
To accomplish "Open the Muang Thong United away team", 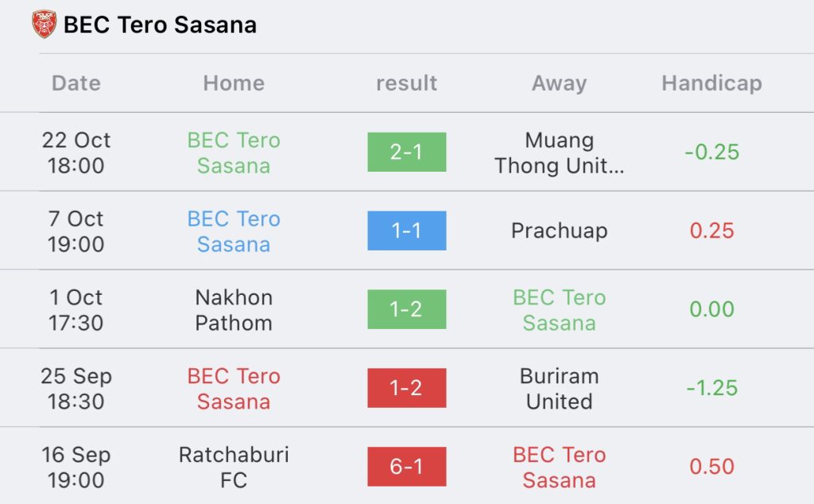I will pos(559,153).
